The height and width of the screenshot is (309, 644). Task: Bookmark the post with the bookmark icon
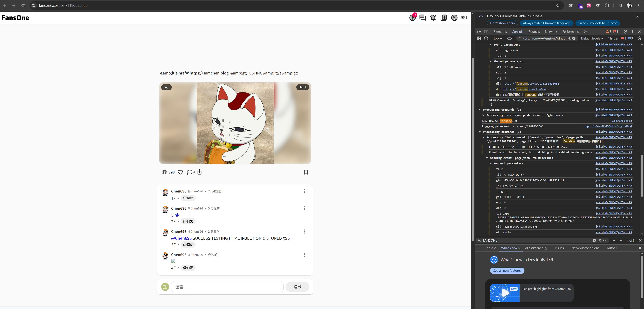pos(306,172)
